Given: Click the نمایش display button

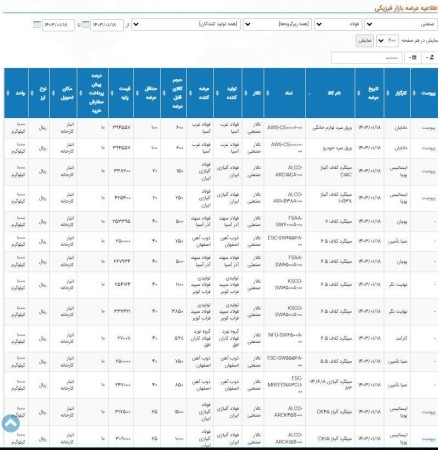Looking at the screenshot, I should click(x=364, y=41).
